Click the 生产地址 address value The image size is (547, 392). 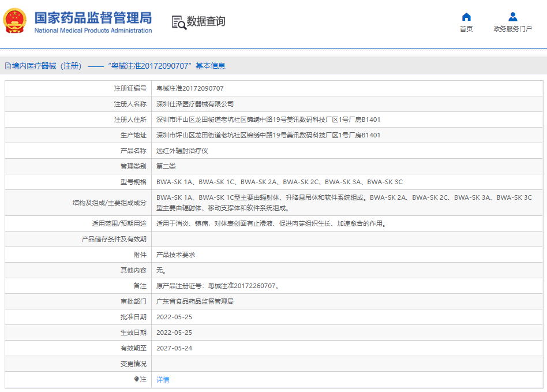click(268, 136)
